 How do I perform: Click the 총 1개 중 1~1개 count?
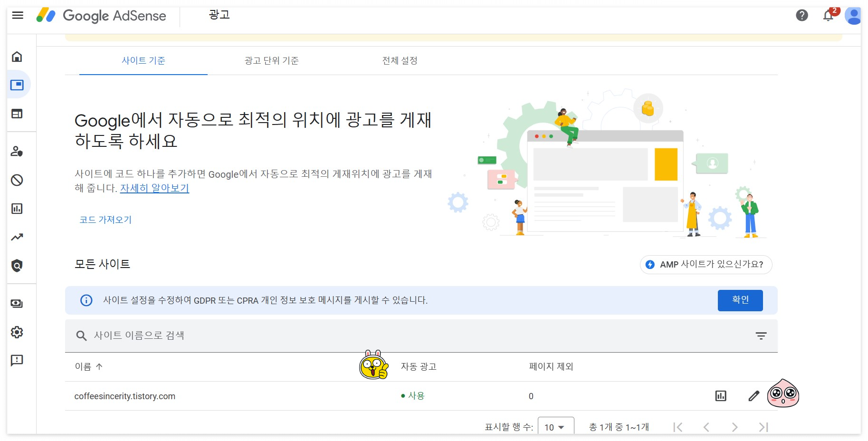coord(619,427)
